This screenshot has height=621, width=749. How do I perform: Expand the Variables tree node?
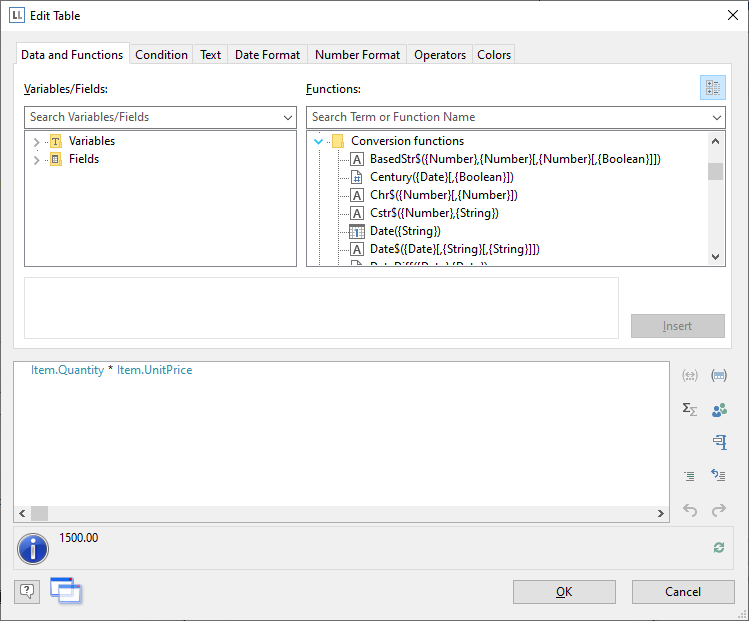tap(37, 142)
